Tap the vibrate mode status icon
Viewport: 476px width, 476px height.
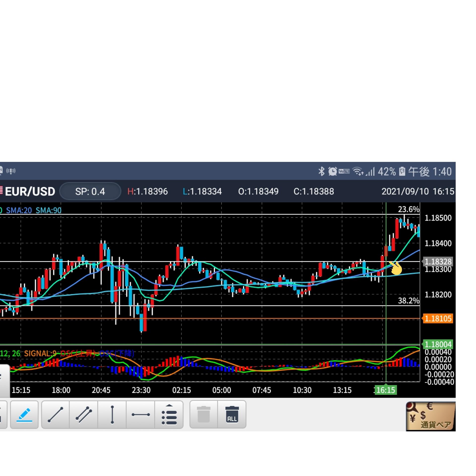pos(11,171)
